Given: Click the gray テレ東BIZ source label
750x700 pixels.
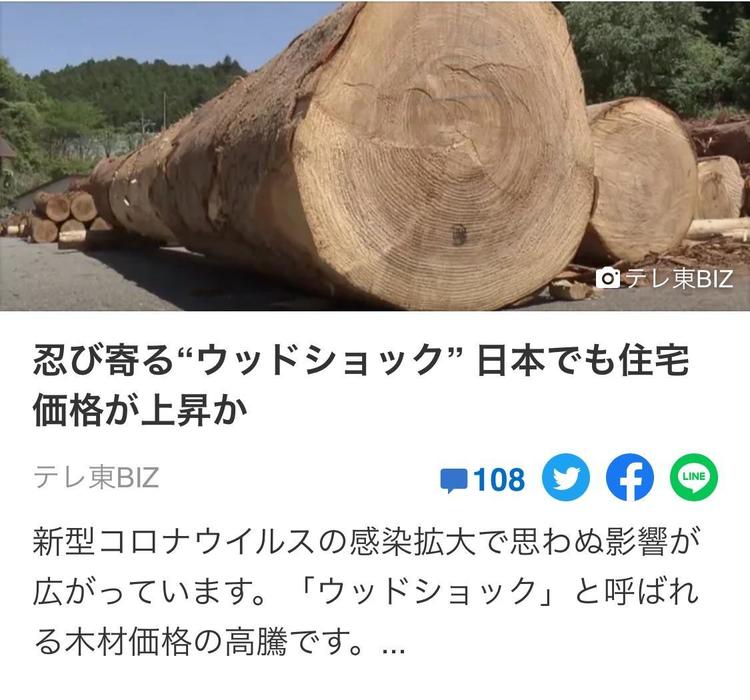Looking at the screenshot, I should click(96, 478).
